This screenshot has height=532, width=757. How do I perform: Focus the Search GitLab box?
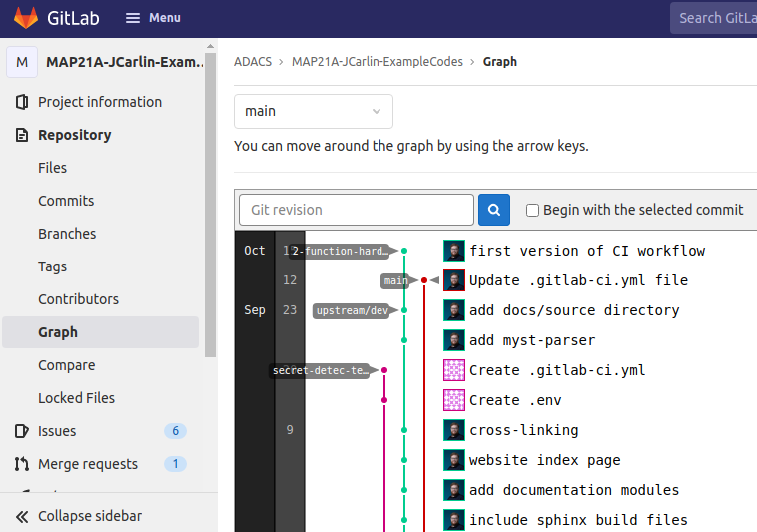pos(713,18)
